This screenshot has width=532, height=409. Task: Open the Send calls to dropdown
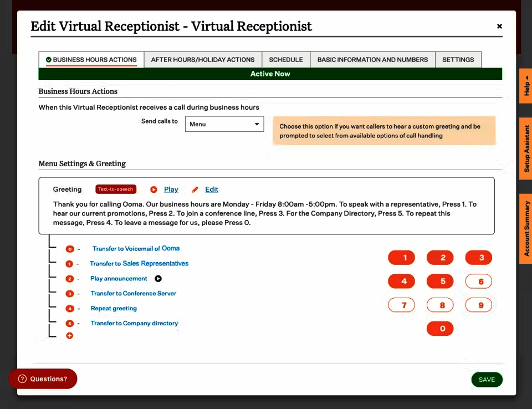click(224, 124)
